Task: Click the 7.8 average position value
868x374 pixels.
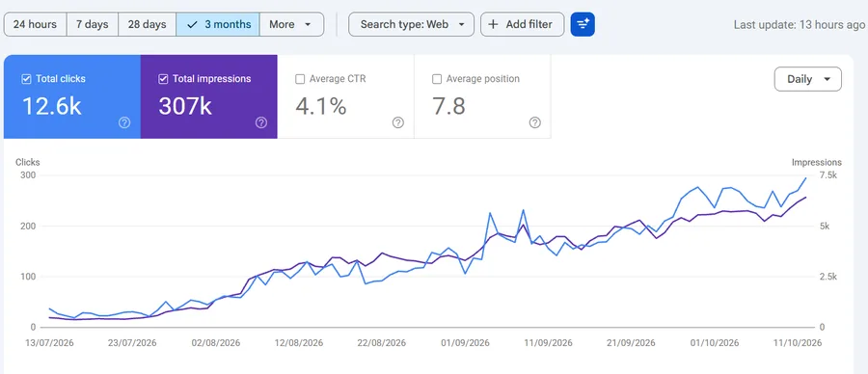Action: [448, 105]
